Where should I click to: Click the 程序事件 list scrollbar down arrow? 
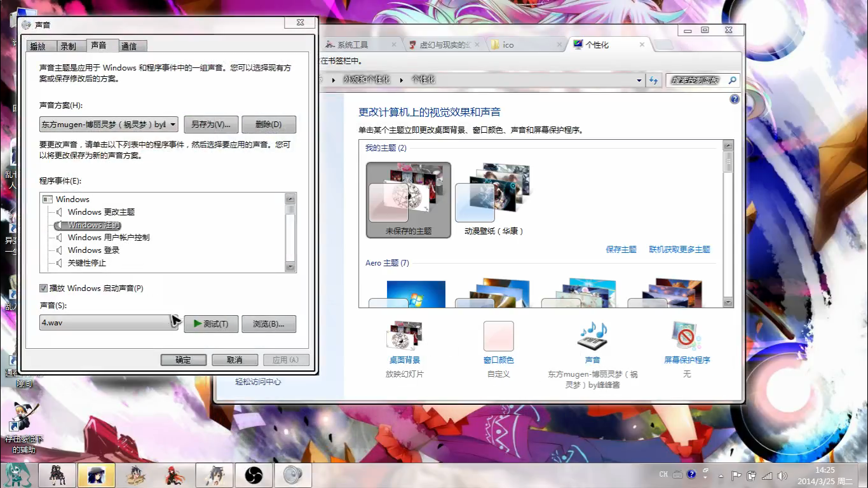(290, 268)
